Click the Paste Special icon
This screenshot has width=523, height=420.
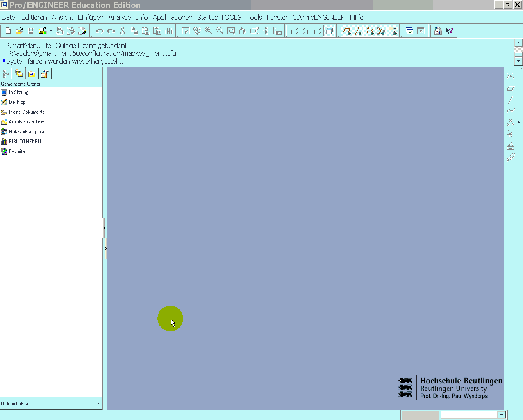coord(157,31)
